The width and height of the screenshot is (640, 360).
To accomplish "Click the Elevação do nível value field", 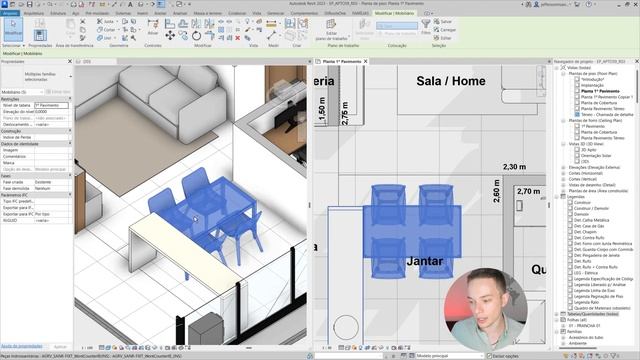I will point(51,112).
